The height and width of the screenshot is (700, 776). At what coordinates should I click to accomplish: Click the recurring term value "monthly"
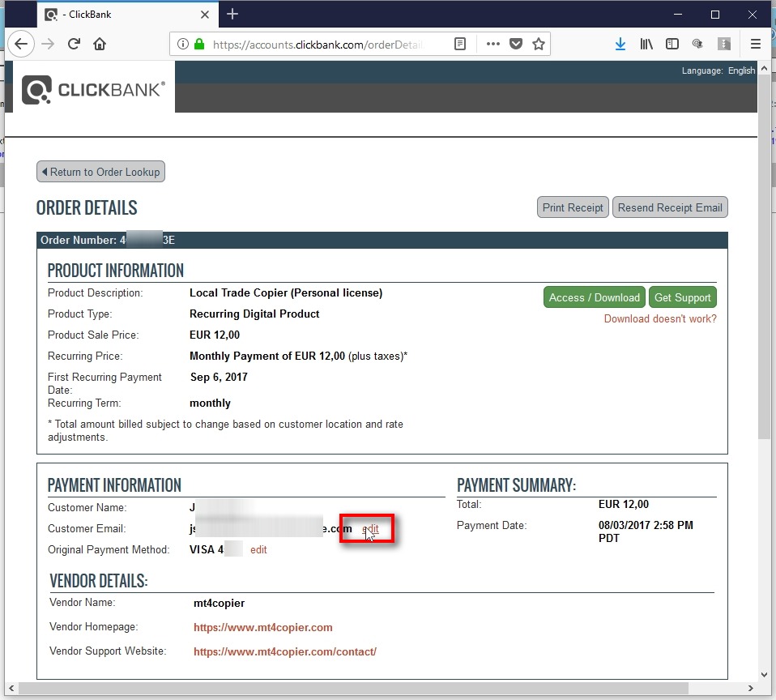(210, 403)
